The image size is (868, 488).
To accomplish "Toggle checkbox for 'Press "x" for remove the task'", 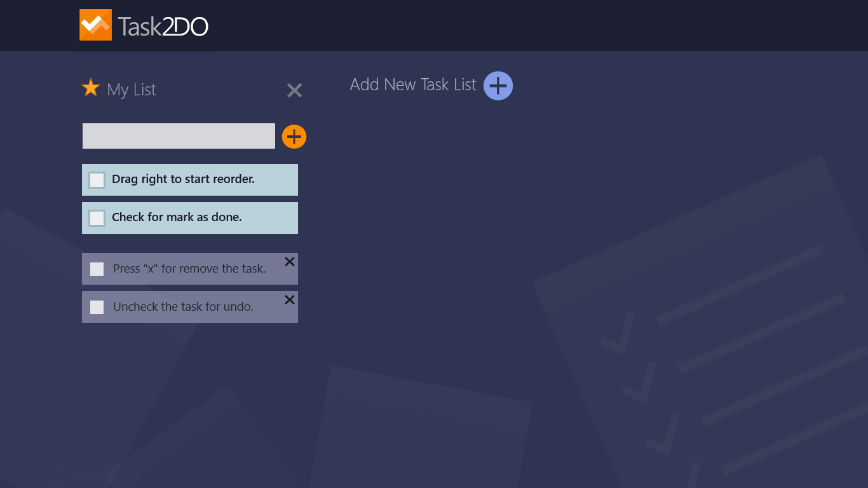I will [x=97, y=269].
